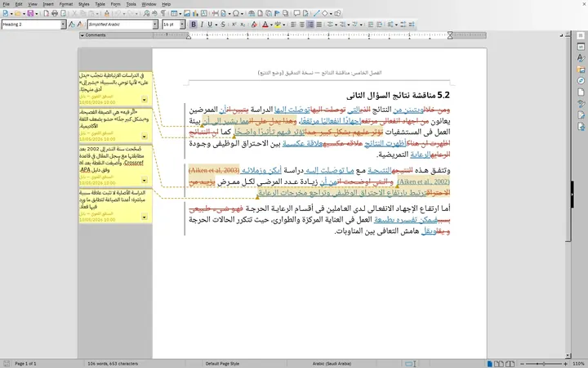Click the Print icon in the toolbar
The image size is (588, 368).
[55, 14]
